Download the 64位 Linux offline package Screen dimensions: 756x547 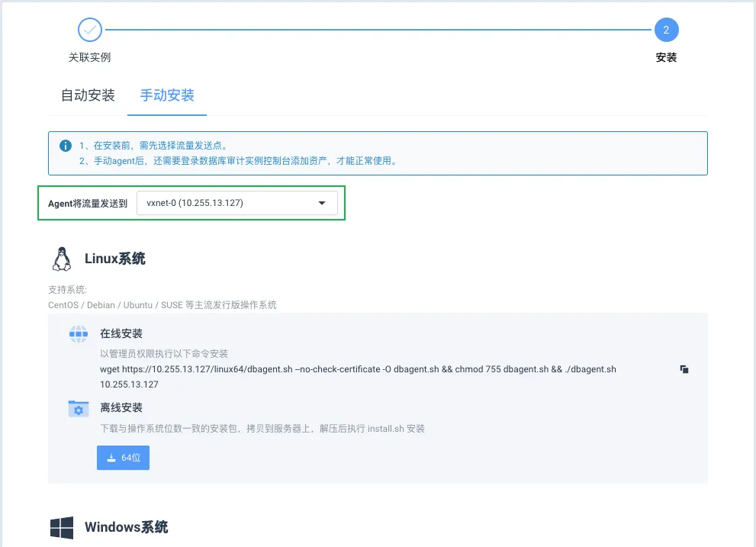click(x=123, y=458)
